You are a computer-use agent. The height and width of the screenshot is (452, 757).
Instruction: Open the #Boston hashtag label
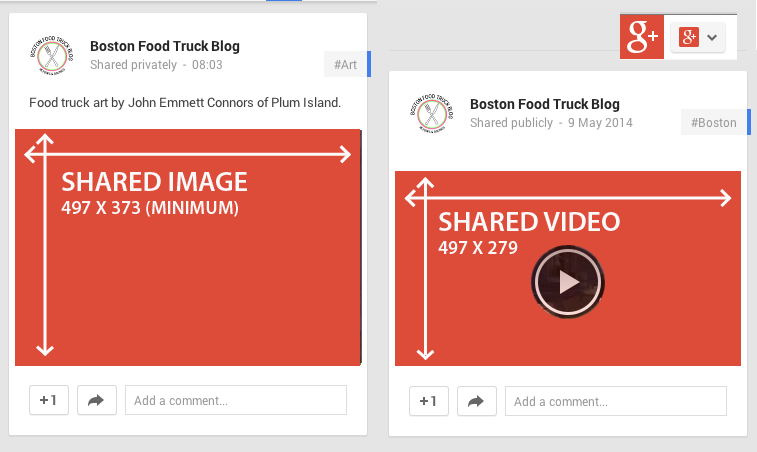715,123
